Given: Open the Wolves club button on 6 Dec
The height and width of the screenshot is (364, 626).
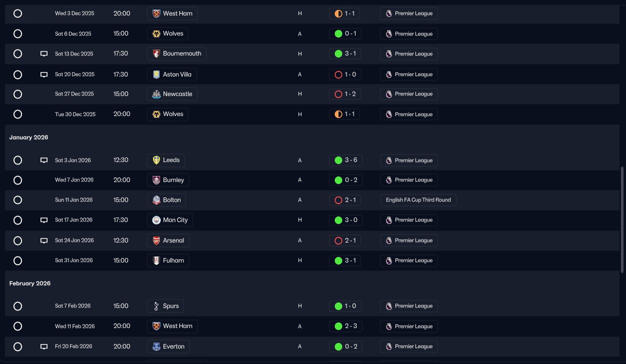Looking at the screenshot, I should pyautogui.click(x=167, y=33).
